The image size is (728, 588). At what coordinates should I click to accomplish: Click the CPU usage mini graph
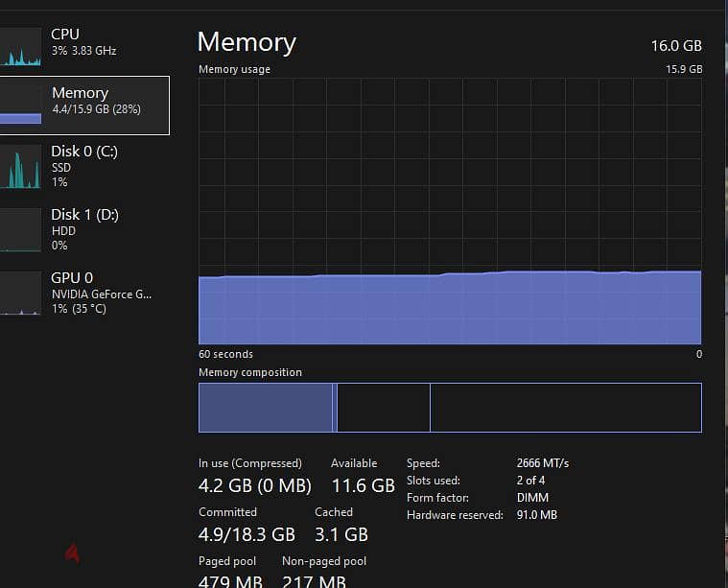coord(20,46)
